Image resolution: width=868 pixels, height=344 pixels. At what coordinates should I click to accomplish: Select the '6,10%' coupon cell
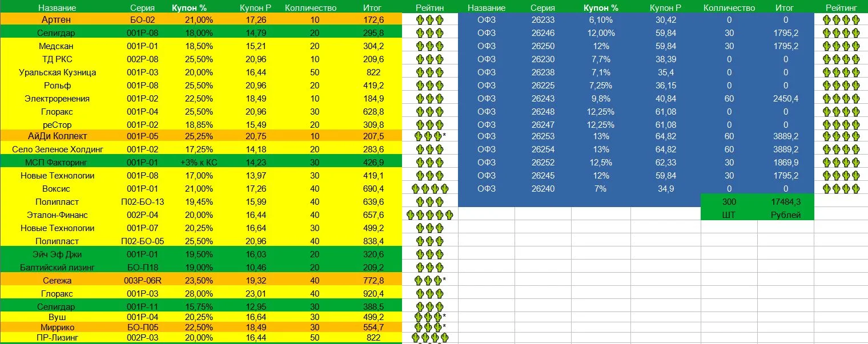point(600,20)
